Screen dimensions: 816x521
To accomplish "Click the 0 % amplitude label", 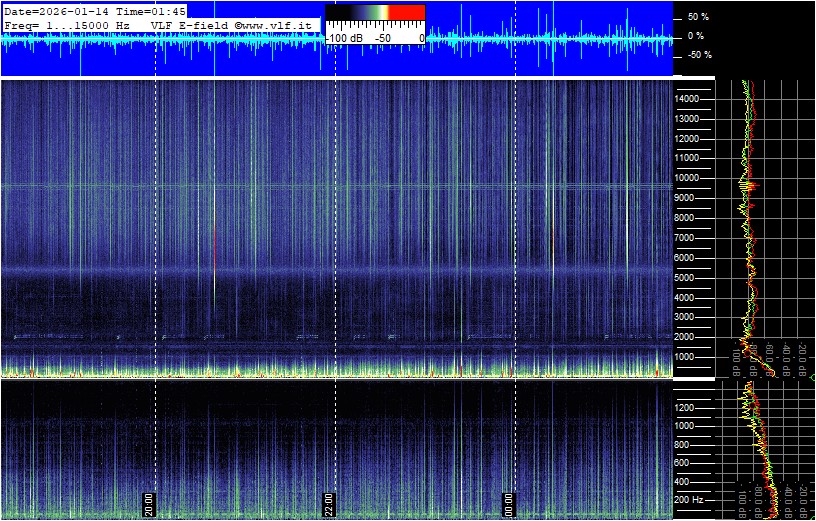I will (x=695, y=36).
